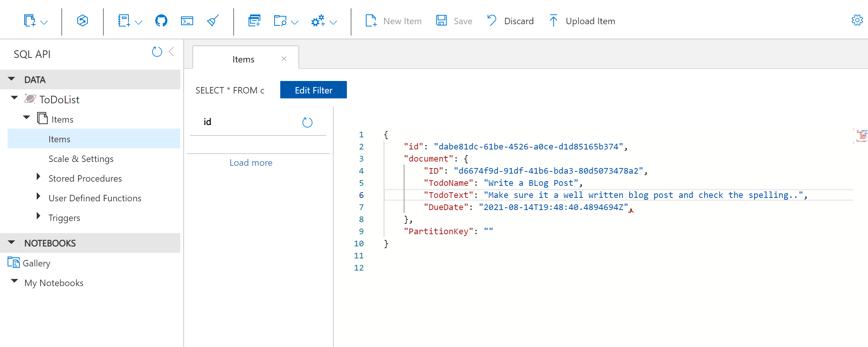Click the Discard button
This screenshot has width=868, height=347.
pos(510,21)
